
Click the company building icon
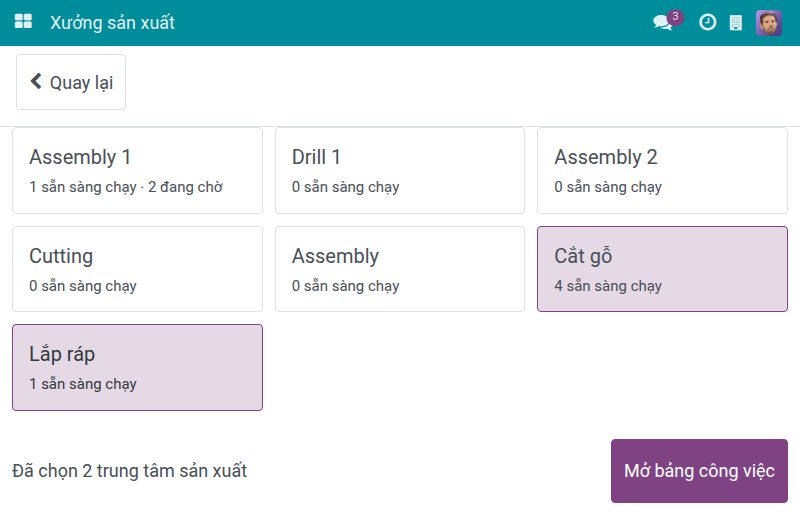tap(736, 22)
